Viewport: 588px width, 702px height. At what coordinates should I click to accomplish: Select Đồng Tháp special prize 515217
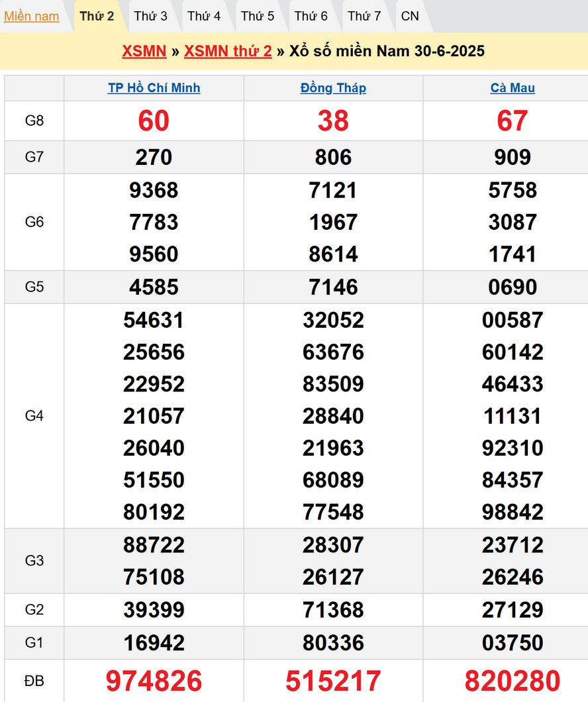click(333, 681)
